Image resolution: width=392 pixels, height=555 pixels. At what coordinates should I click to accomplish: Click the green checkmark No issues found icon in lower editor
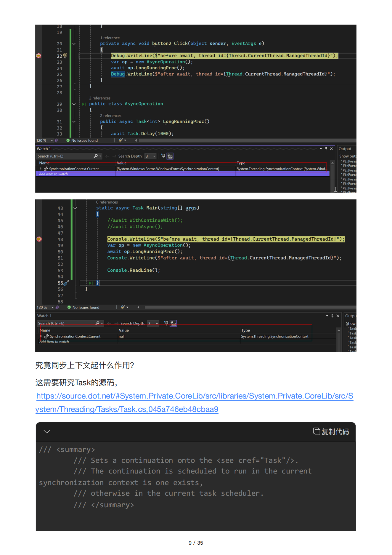coord(69,307)
